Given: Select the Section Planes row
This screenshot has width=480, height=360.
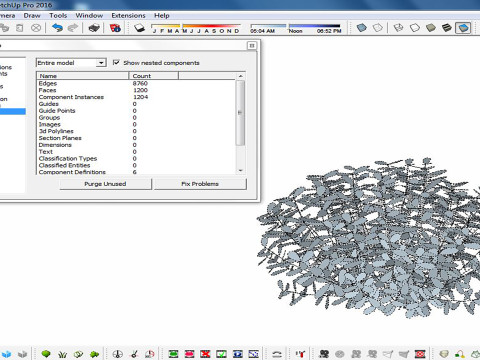Looking at the screenshot, I should 136,138.
